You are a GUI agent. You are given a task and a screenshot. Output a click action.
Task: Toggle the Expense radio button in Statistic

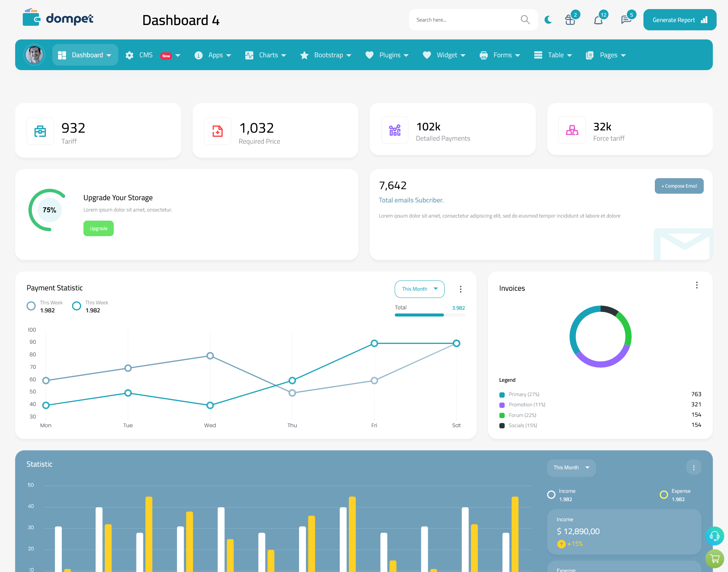click(662, 492)
